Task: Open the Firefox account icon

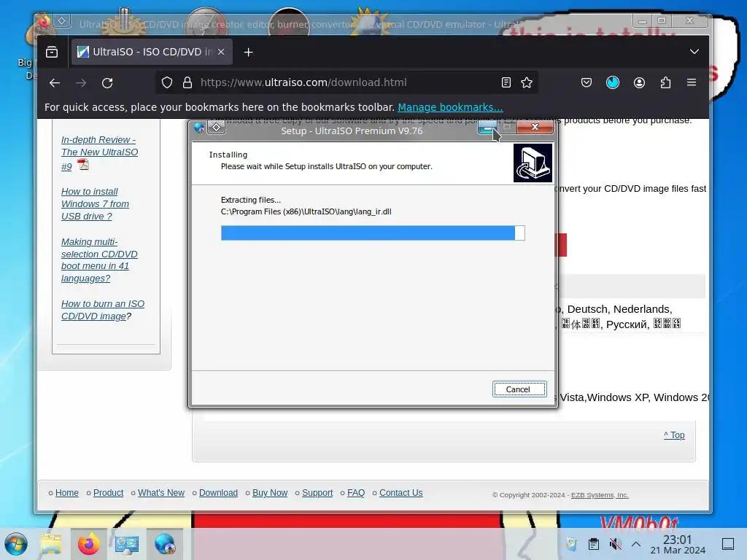Action: pos(639,83)
